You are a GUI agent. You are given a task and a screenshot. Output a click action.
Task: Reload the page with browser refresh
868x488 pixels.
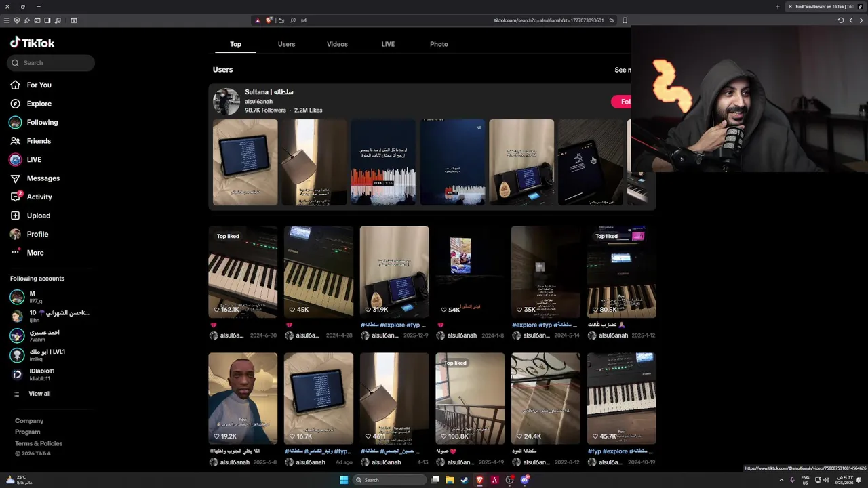click(x=841, y=20)
